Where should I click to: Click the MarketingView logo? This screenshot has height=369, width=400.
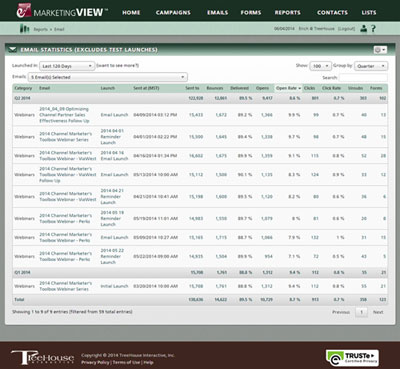[x=62, y=11]
